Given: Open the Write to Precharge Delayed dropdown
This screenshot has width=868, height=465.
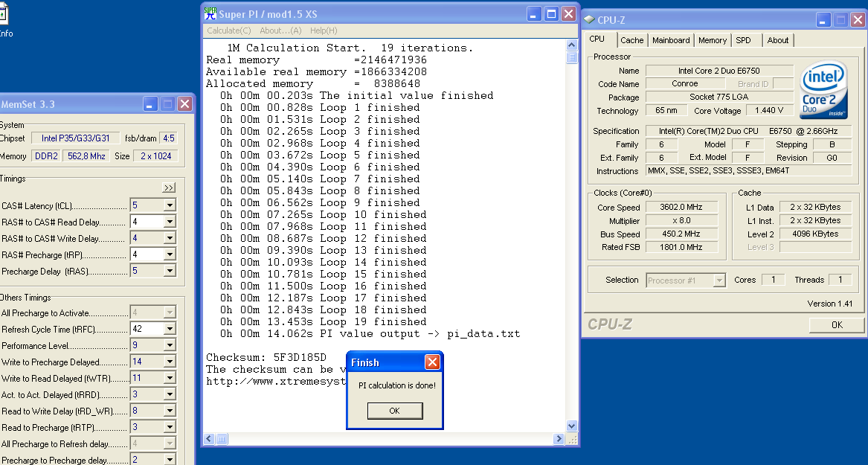Looking at the screenshot, I should [x=170, y=362].
